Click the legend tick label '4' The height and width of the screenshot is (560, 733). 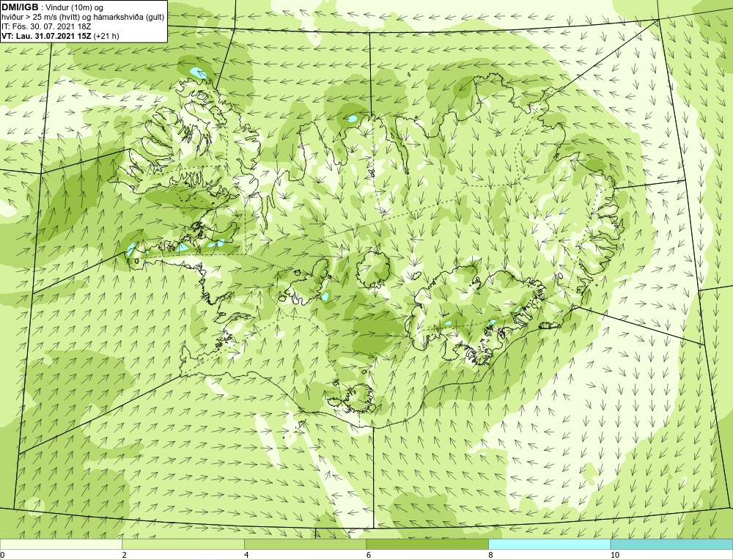pyautogui.click(x=246, y=555)
